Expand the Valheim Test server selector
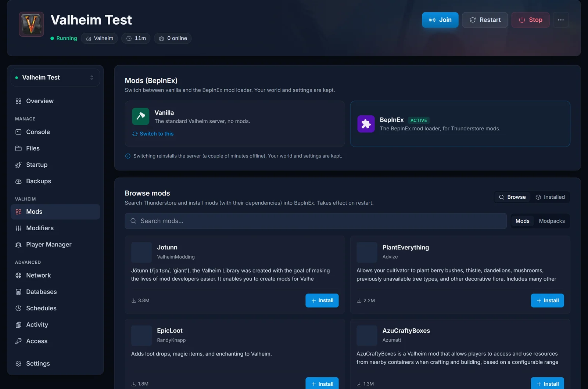Screen dimensions: 588x389 pos(55,78)
